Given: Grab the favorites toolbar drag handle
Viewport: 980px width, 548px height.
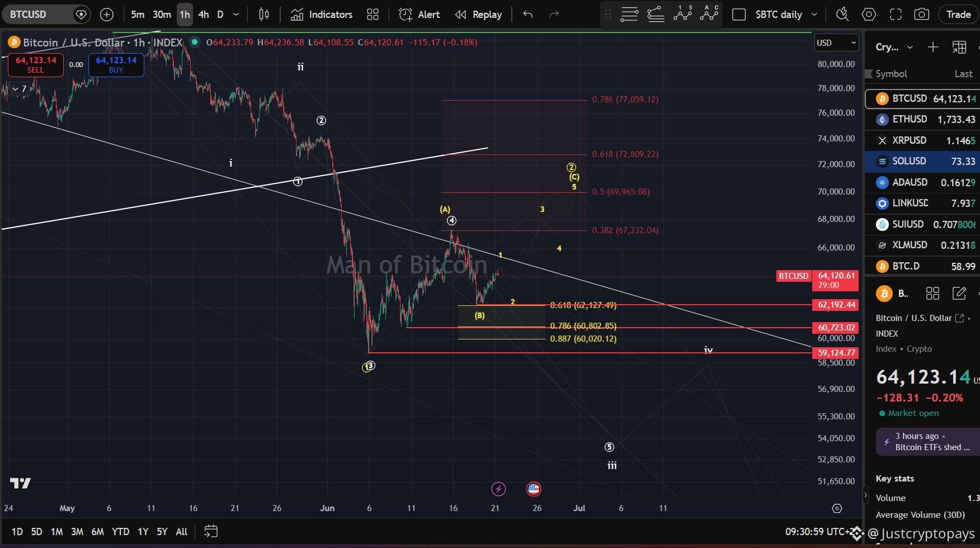Looking at the screenshot, I should pos(608,15).
